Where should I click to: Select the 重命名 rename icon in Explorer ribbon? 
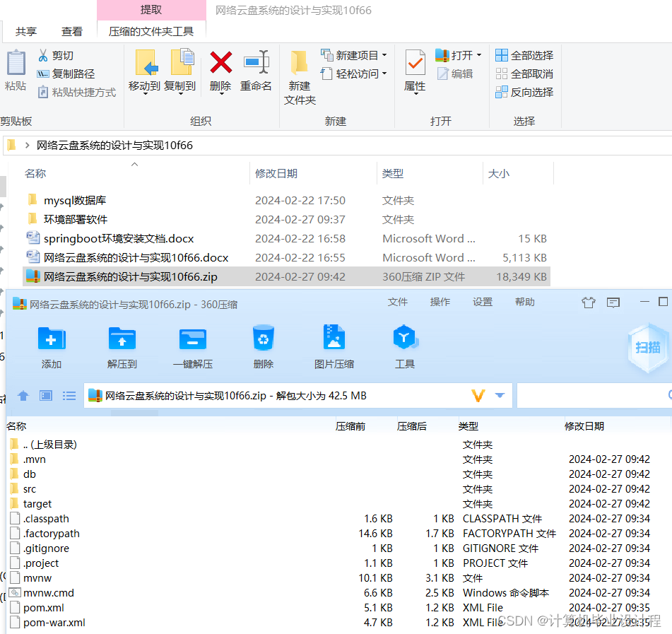(x=256, y=71)
